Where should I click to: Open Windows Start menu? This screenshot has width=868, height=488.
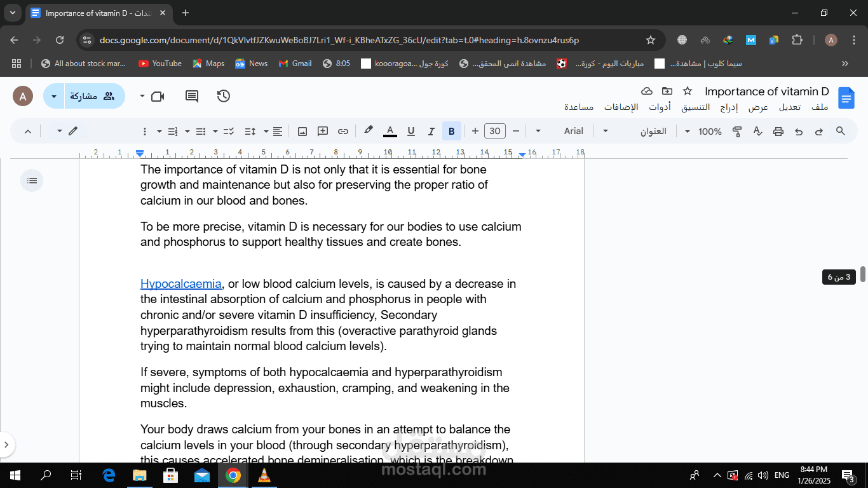point(15,475)
